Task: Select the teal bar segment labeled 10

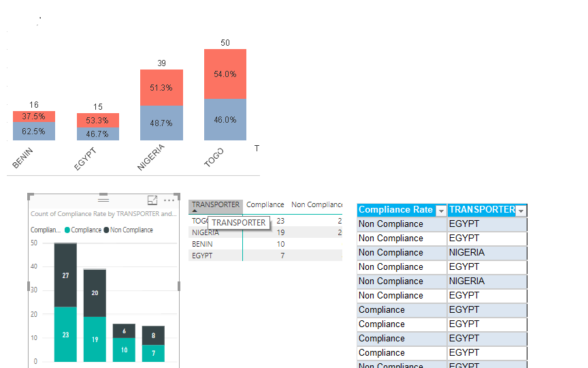Action: point(124,350)
